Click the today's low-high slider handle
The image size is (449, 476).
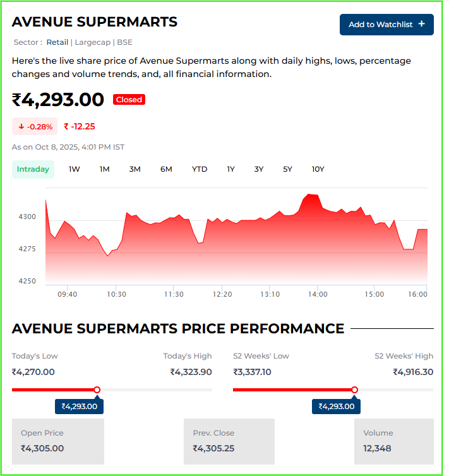point(97,390)
